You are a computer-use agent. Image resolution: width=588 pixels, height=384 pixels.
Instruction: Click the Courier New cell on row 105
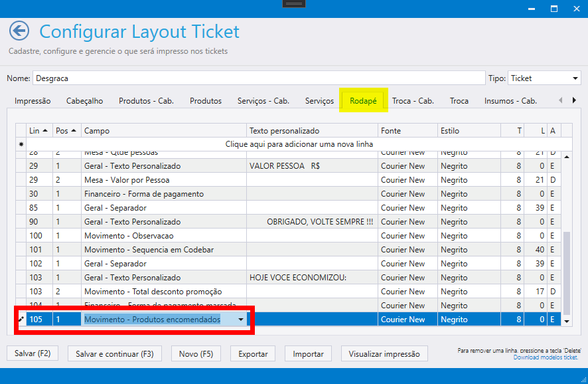408,320
